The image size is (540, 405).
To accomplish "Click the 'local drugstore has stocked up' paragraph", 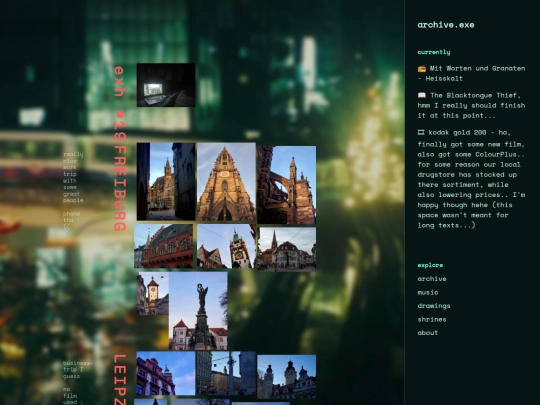I will point(471,179).
